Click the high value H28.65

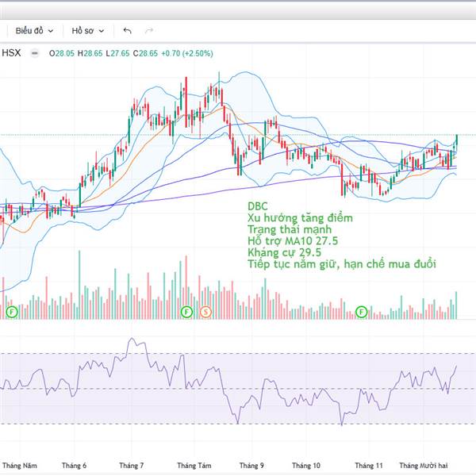90,53
